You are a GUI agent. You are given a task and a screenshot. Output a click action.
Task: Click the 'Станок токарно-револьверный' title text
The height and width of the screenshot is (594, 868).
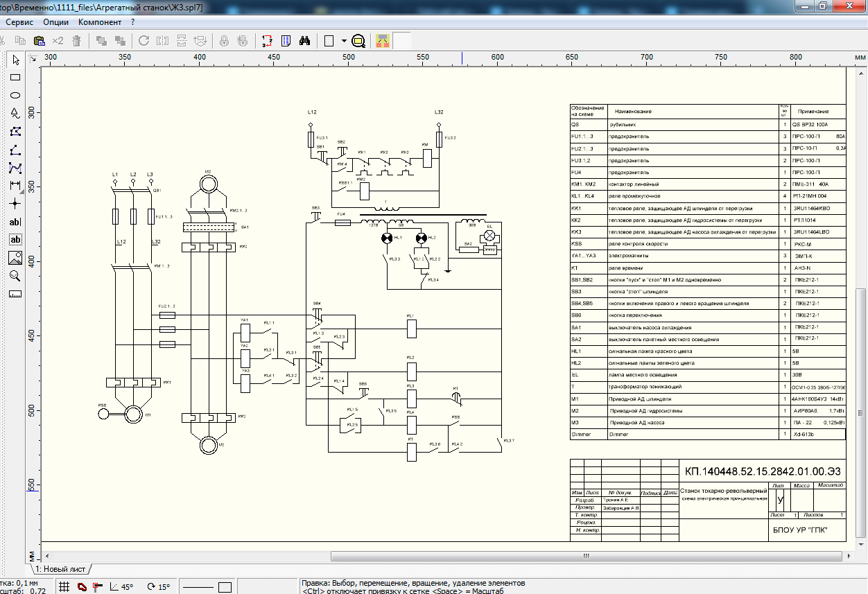pyautogui.click(x=722, y=490)
